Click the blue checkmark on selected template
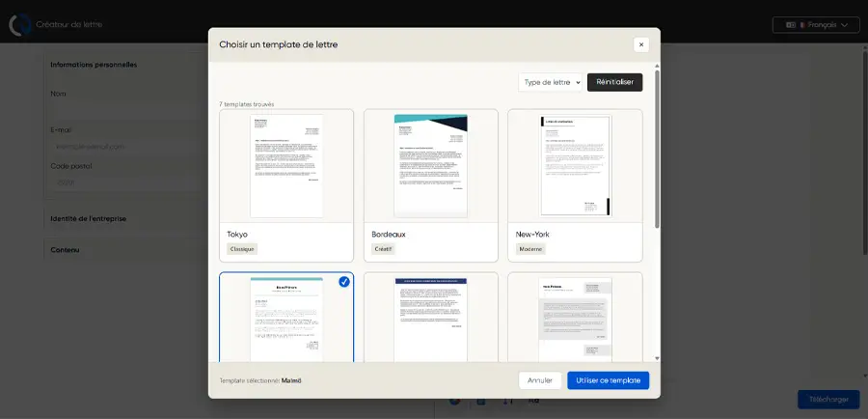868x419 pixels. point(344,282)
